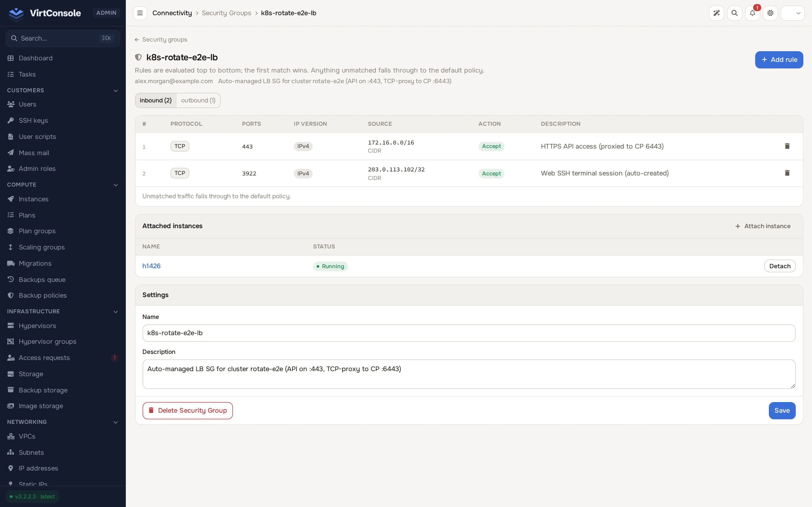This screenshot has height=507, width=812.
Task: Collapse the COMPUTE sidebar section
Action: click(115, 185)
